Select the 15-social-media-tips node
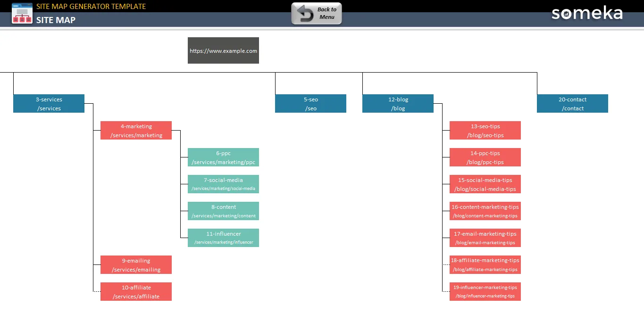The image size is (644, 330). (x=485, y=184)
